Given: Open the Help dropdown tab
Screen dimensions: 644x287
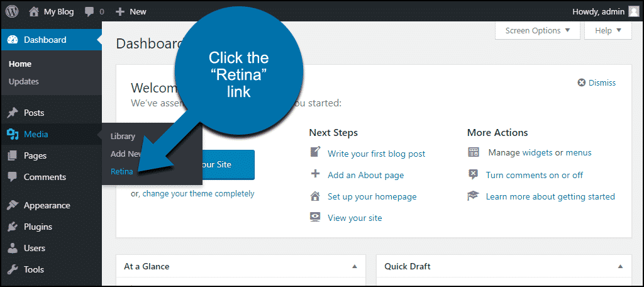Looking at the screenshot, I should (608, 30).
